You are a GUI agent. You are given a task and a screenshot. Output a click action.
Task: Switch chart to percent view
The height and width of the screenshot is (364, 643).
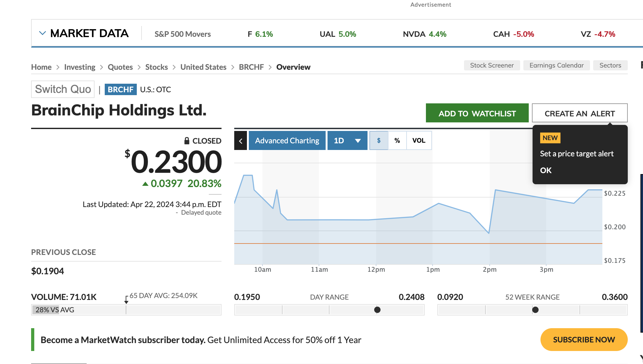click(x=397, y=140)
